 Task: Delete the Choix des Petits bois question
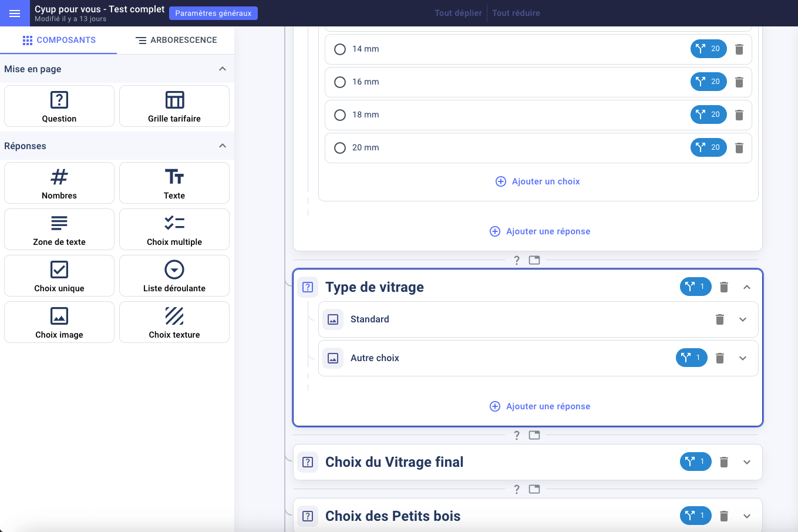(x=724, y=516)
